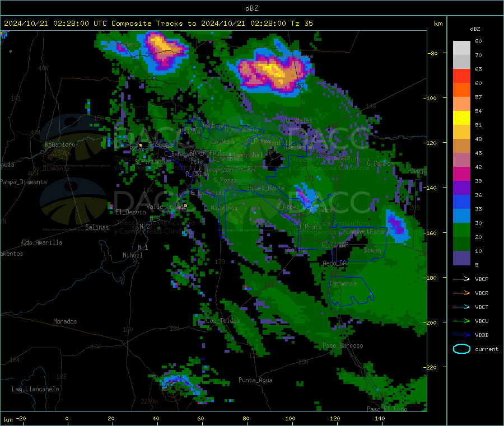Click the 'current' legend label
This screenshot has height=426, width=504.
[487, 349]
